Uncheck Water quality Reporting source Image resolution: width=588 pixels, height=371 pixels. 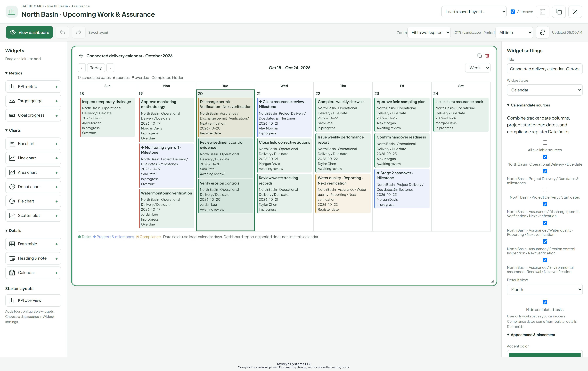click(545, 223)
